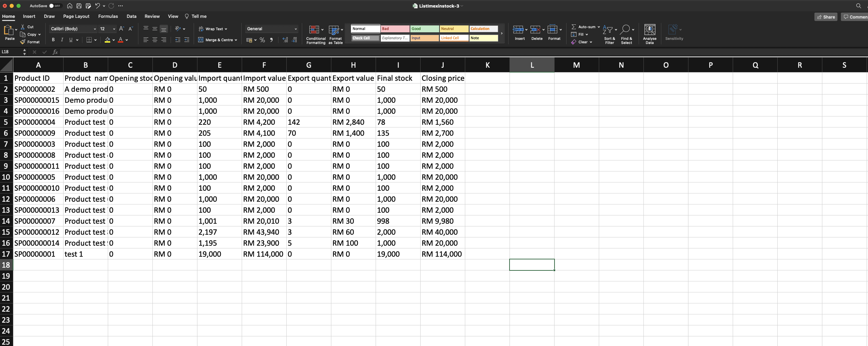Open the Page Layout tab
Image resolution: width=868 pixels, height=346 pixels.
(x=76, y=16)
